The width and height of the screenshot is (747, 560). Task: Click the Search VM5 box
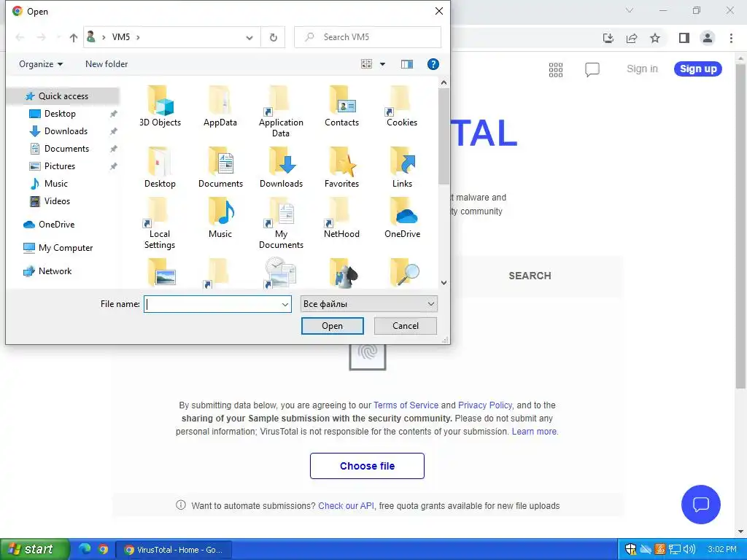tap(368, 37)
